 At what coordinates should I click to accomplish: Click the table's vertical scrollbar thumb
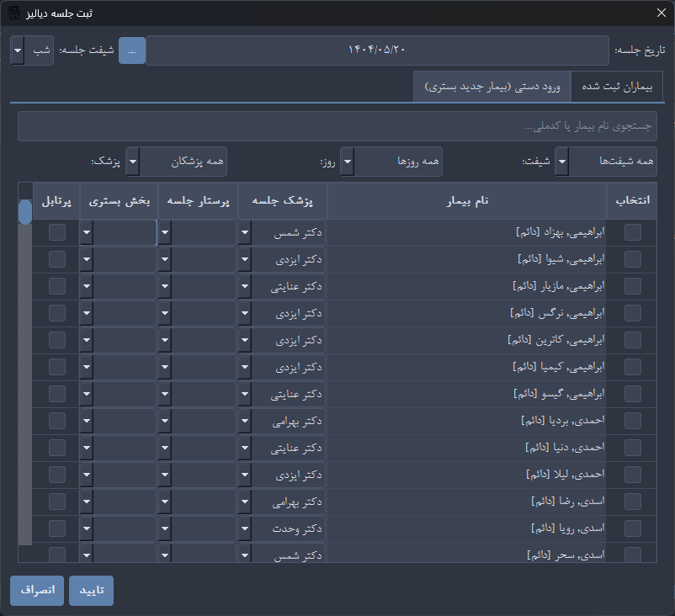pos(25,211)
